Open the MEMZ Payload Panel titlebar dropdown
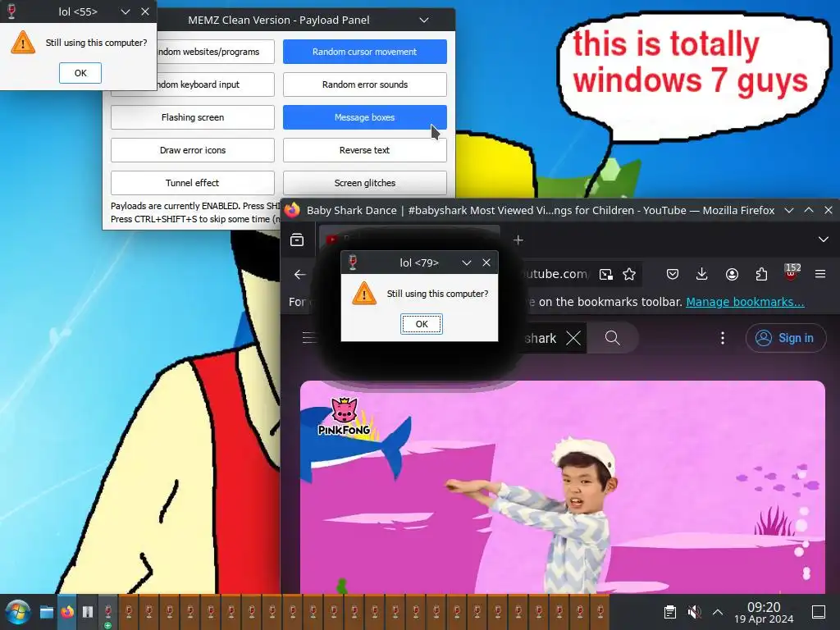 pyautogui.click(x=424, y=21)
